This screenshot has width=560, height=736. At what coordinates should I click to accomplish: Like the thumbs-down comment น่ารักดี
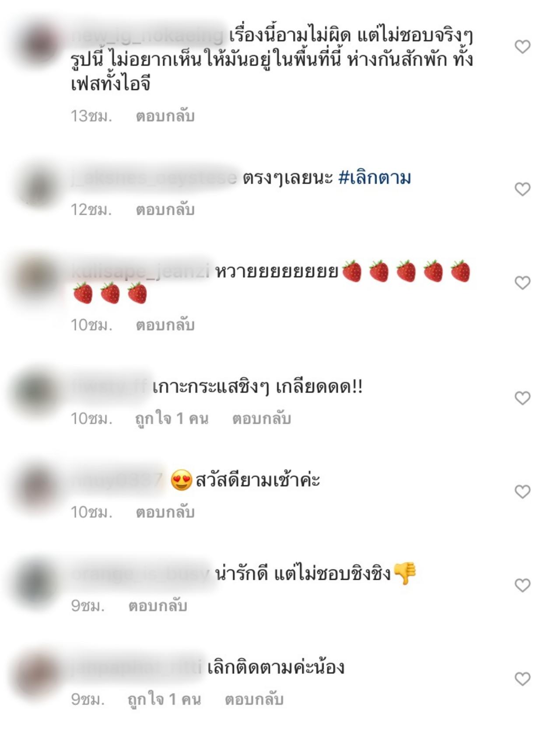click(522, 585)
